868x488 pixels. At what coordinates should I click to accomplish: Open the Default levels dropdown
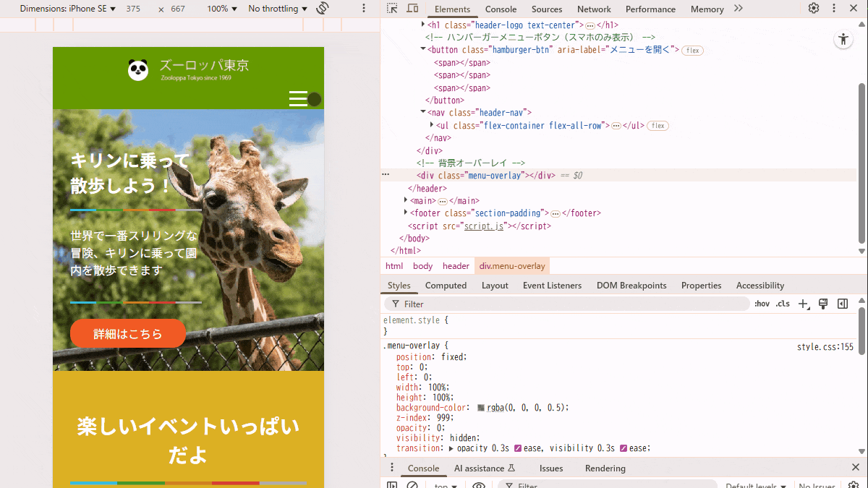tap(755, 486)
